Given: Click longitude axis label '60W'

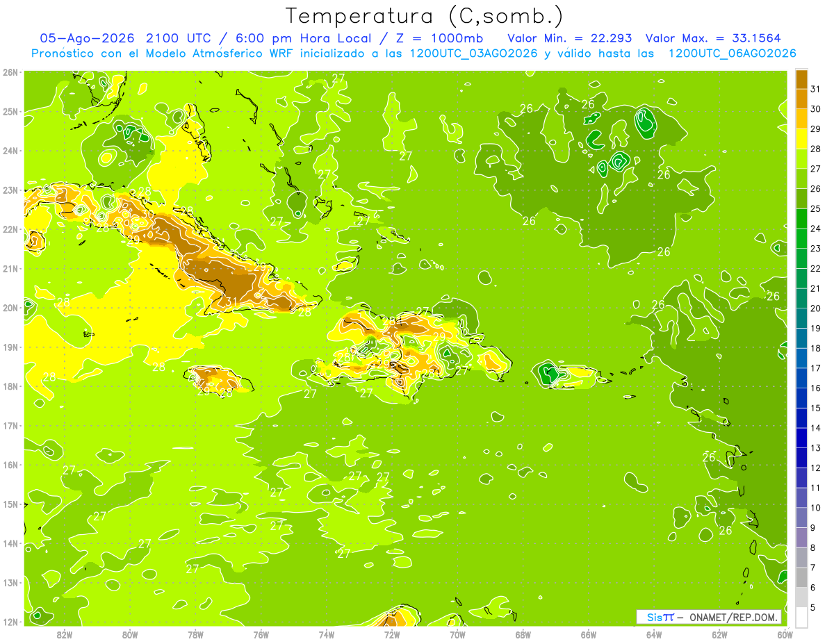Looking at the screenshot, I should (785, 634).
